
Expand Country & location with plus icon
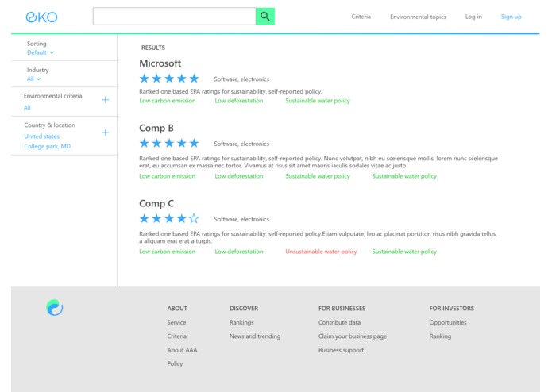(106, 133)
